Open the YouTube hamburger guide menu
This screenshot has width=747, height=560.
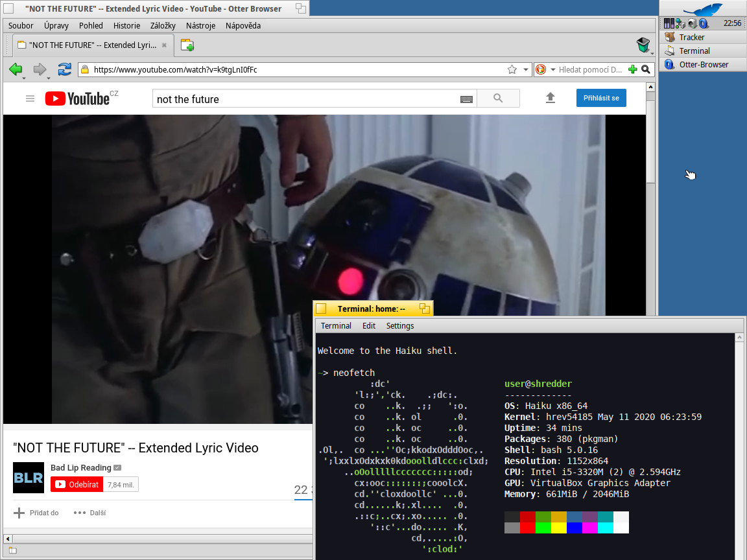click(30, 99)
